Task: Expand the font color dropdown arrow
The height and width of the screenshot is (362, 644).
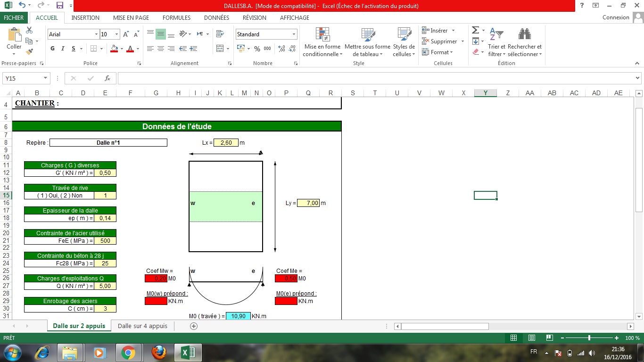Action: pos(137,49)
